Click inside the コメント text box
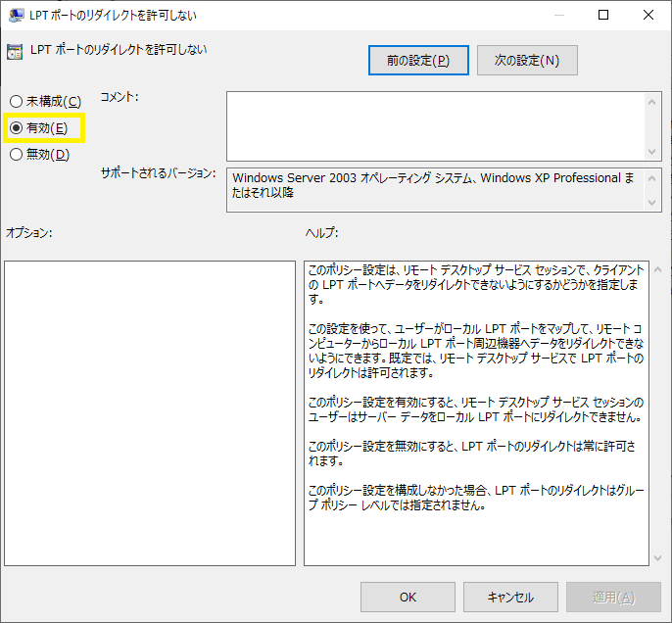This screenshot has width=672, height=623. point(435,126)
